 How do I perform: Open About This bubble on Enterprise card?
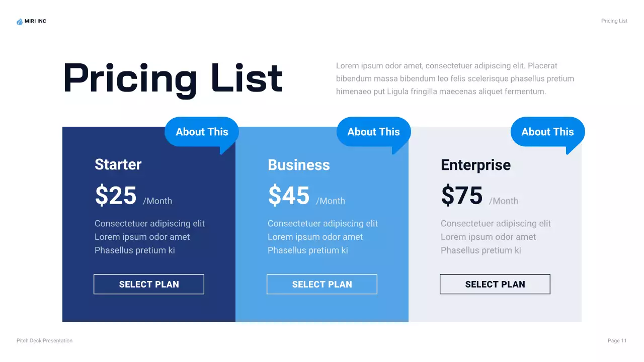[547, 132]
